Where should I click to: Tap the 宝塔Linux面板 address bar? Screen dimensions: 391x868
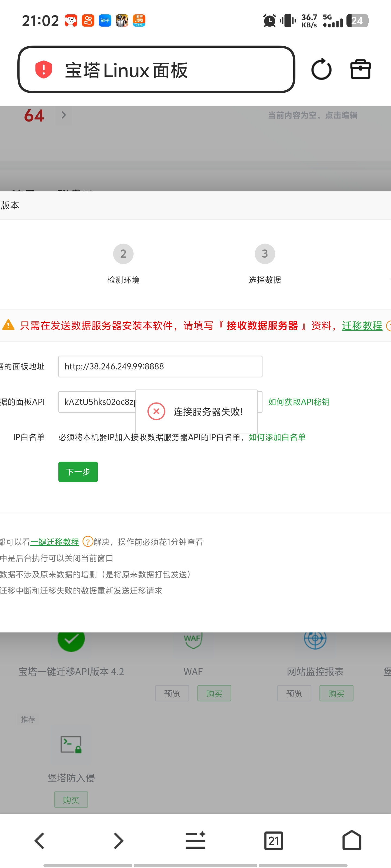pyautogui.click(x=156, y=69)
